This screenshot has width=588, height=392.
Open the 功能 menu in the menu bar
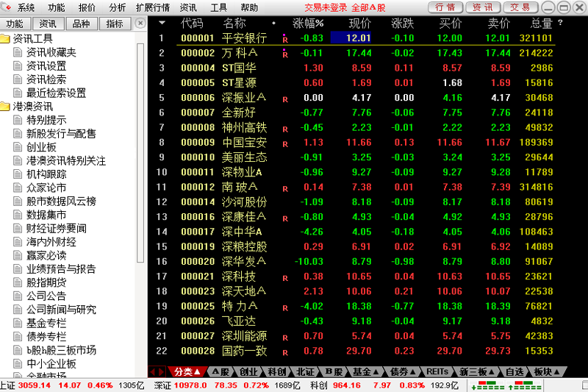(x=57, y=7)
